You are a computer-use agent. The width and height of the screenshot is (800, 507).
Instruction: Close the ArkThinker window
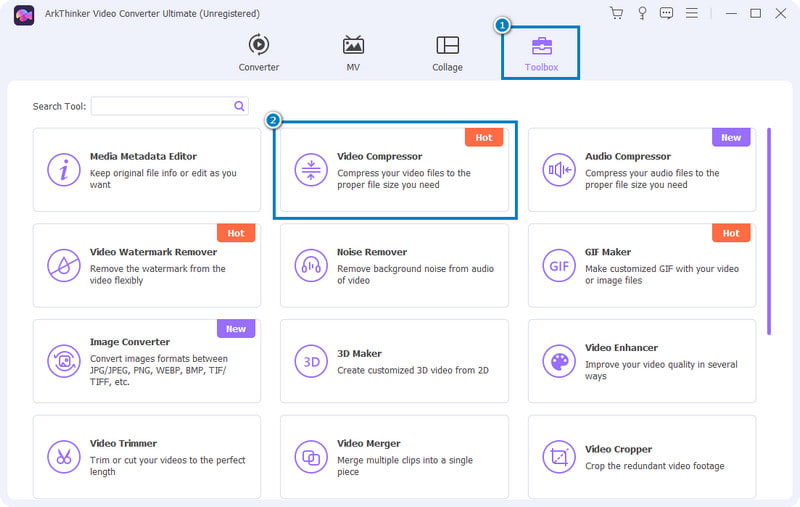pyautogui.click(x=781, y=13)
